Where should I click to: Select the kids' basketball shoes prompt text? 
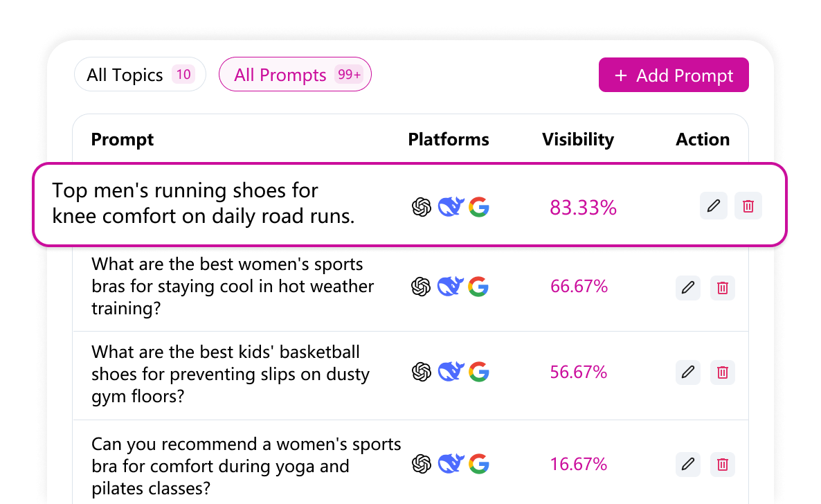(231, 374)
